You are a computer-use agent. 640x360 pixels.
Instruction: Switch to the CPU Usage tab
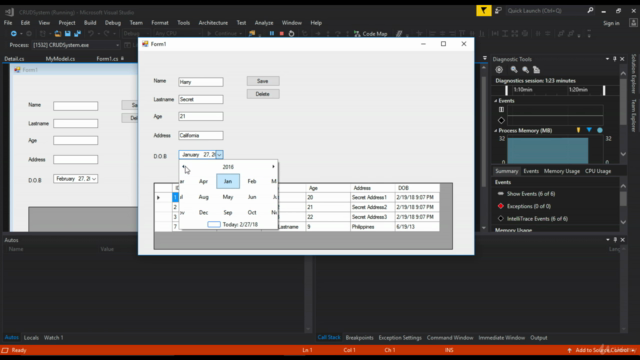(598, 171)
